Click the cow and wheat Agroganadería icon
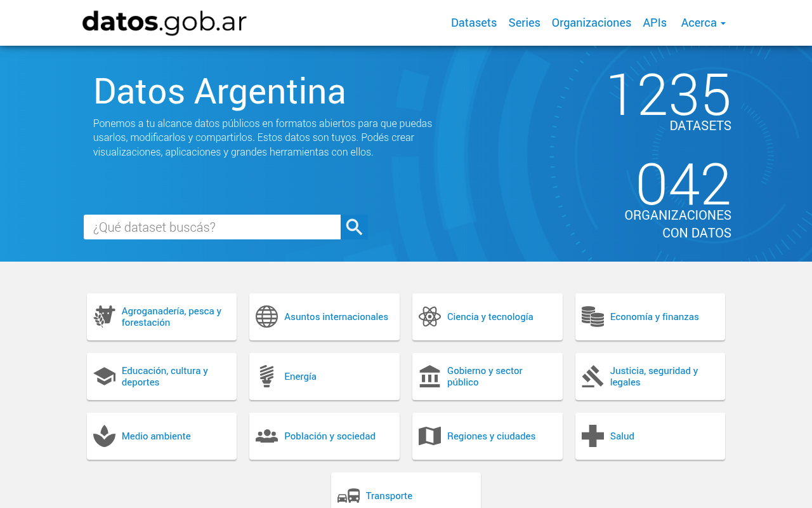The image size is (812, 508). (x=104, y=316)
